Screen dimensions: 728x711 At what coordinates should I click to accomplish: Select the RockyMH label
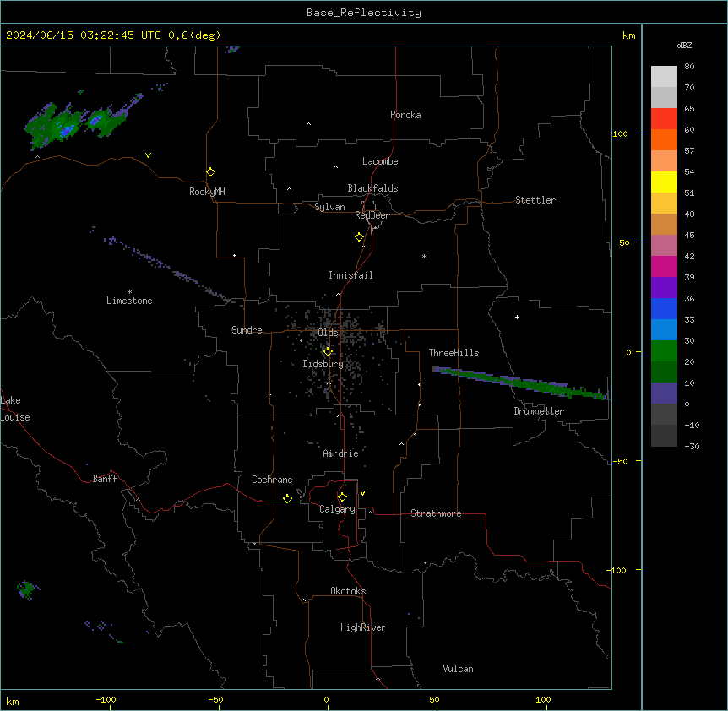207,192
